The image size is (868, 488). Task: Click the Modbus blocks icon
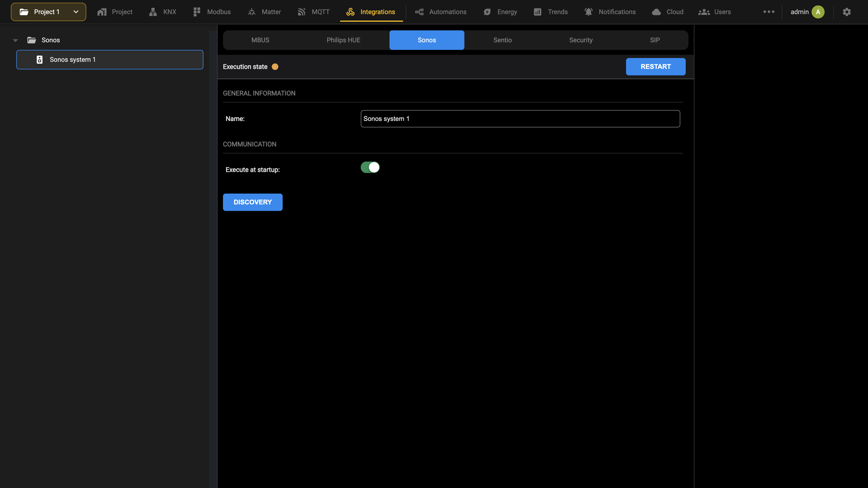pyautogui.click(x=197, y=12)
